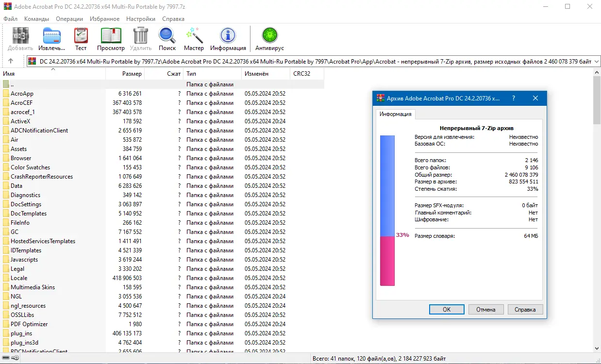Open the Команды menu
The width and height of the screenshot is (601, 364).
36,19
